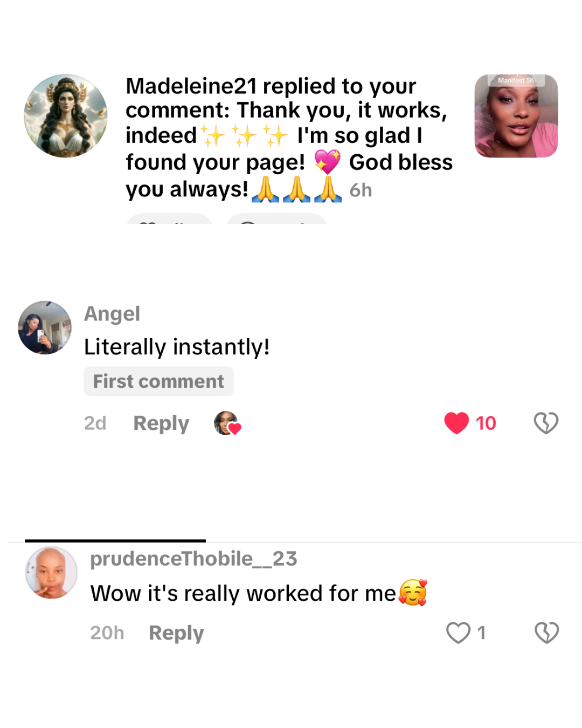Reply to Angel's comment
Image resolution: width=582 pixels, height=728 pixels.
[161, 423]
